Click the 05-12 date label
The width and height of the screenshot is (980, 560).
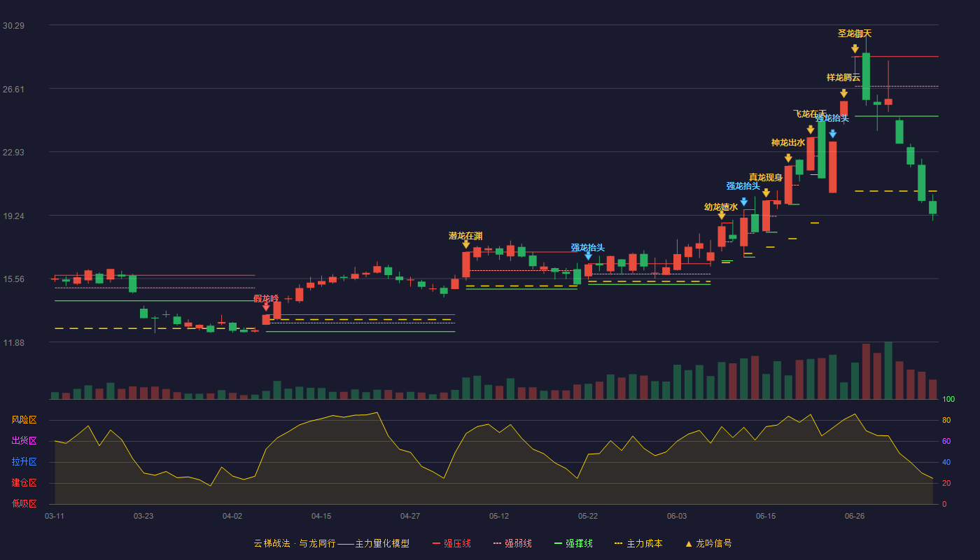coord(499,516)
